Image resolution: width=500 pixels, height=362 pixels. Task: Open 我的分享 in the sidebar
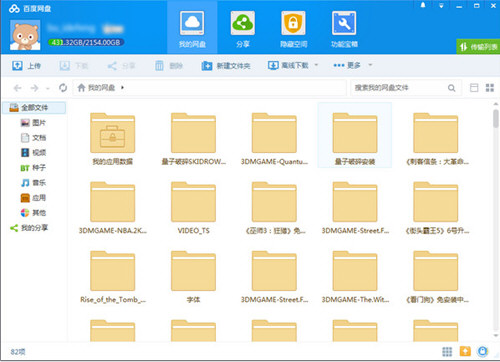pyautogui.click(x=29, y=228)
